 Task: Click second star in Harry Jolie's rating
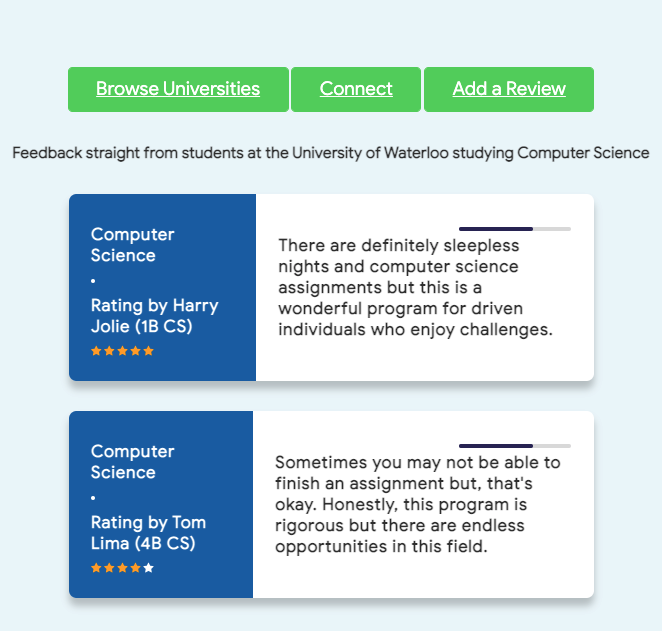tap(109, 351)
